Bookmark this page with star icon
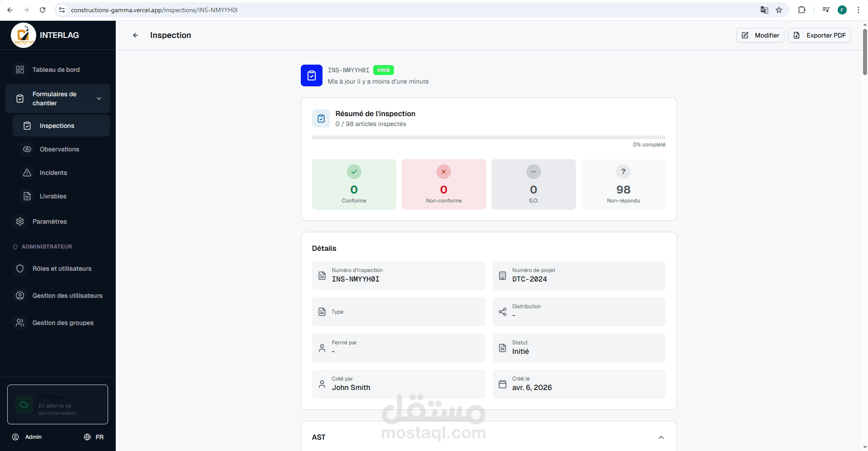The height and width of the screenshot is (451, 868). pyautogui.click(x=779, y=10)
